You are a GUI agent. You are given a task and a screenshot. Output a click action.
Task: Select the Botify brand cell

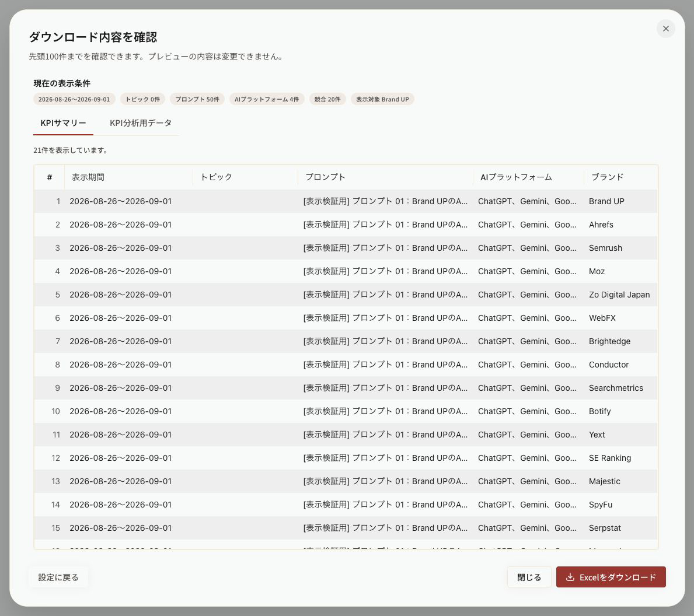pos(621,411)
